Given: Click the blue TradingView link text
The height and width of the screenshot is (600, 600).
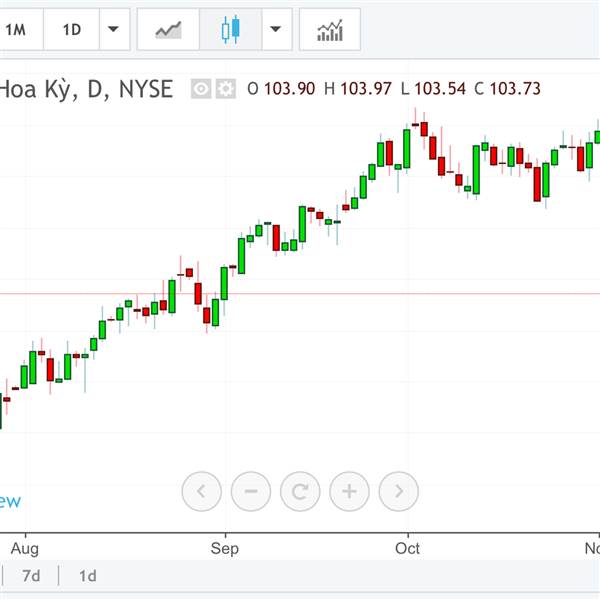Looking at the screenshot, I should tap(10, 501).
